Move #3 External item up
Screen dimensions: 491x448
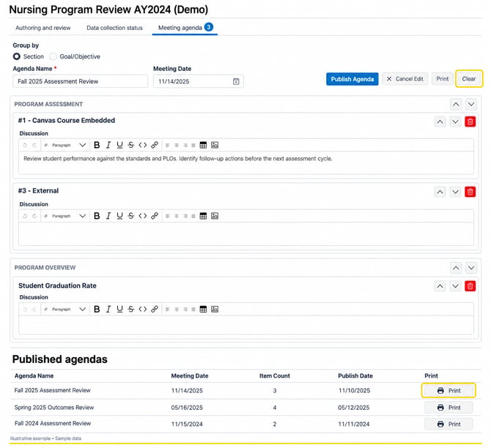coord(440,192)
